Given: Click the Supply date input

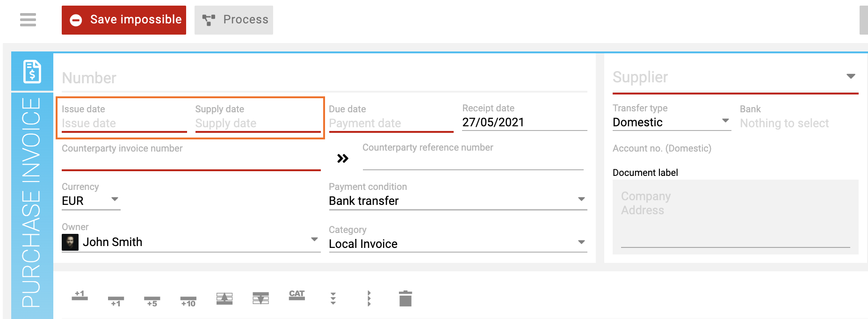Looking at the screenshot, I should click(258, 123).
